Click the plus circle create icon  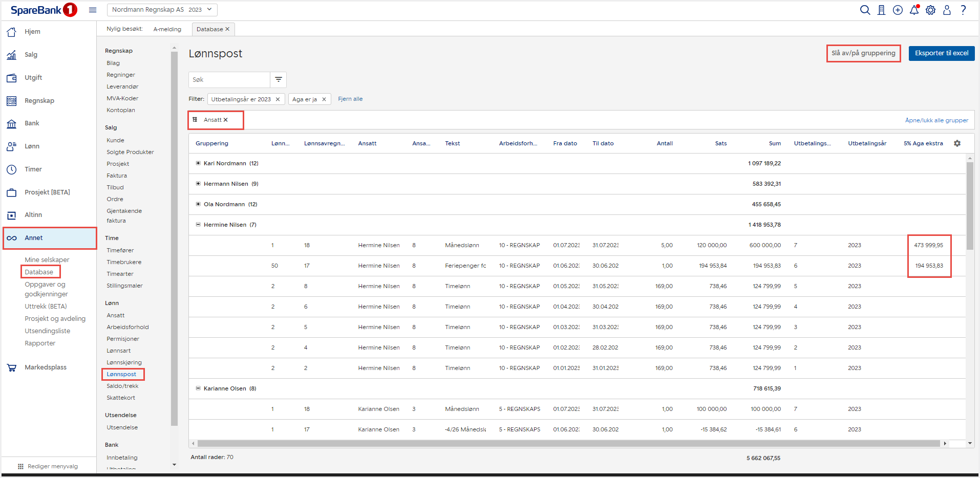click(898, 10)
